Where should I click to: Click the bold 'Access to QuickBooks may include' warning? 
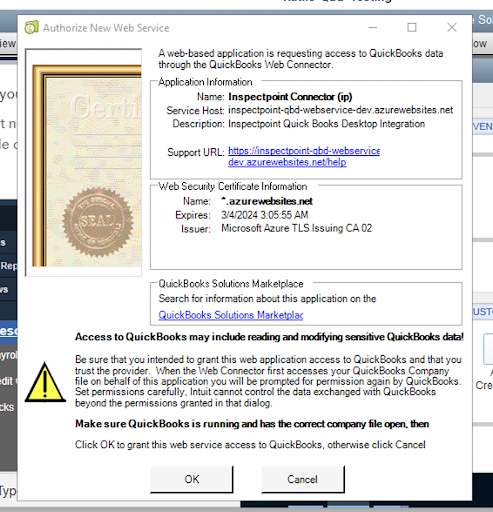pyautogui.click(x=269, y=337)
